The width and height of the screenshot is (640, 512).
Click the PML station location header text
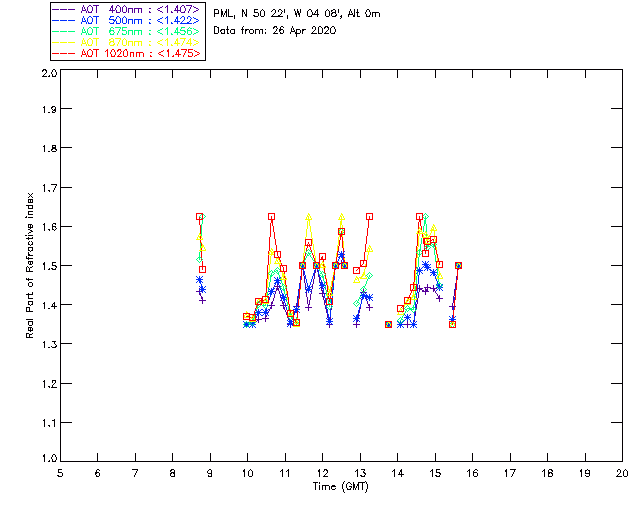(x=297, y=13)
